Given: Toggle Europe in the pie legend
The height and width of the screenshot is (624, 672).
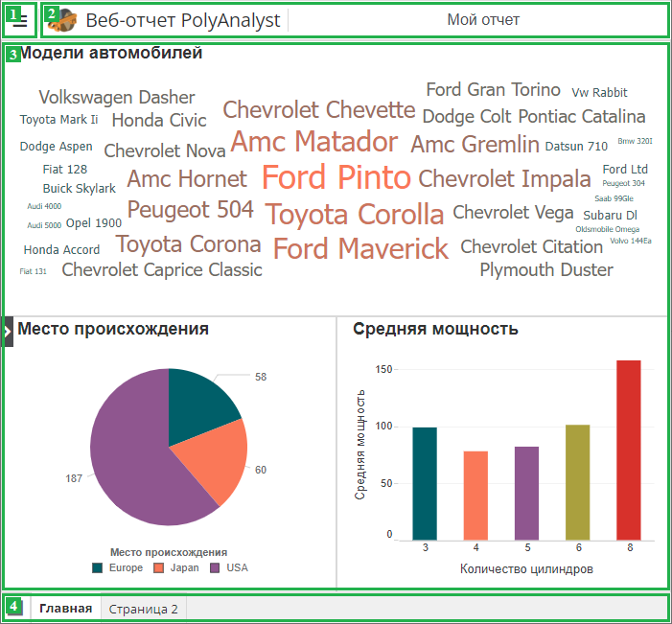Looking at the screenshot, I should pos(117,567).
